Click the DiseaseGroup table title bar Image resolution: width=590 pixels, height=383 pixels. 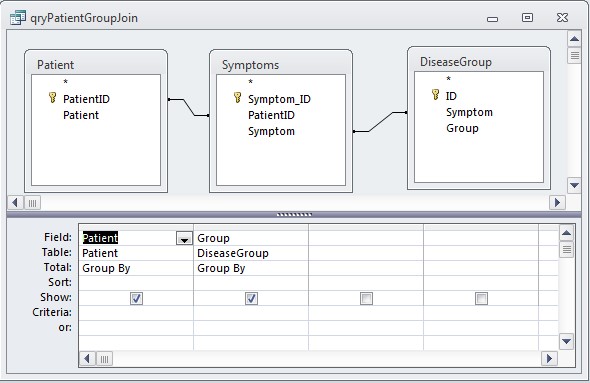click(479, 61)
